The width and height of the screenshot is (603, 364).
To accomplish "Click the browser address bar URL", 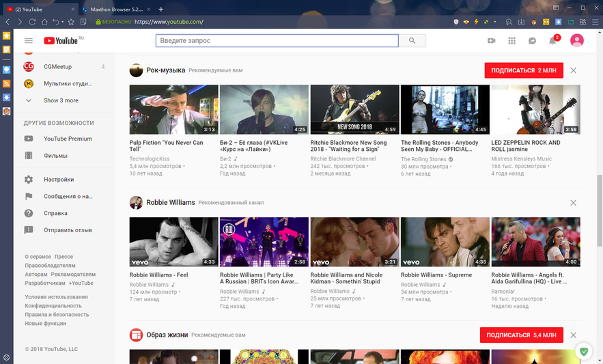I will (169, 22).
